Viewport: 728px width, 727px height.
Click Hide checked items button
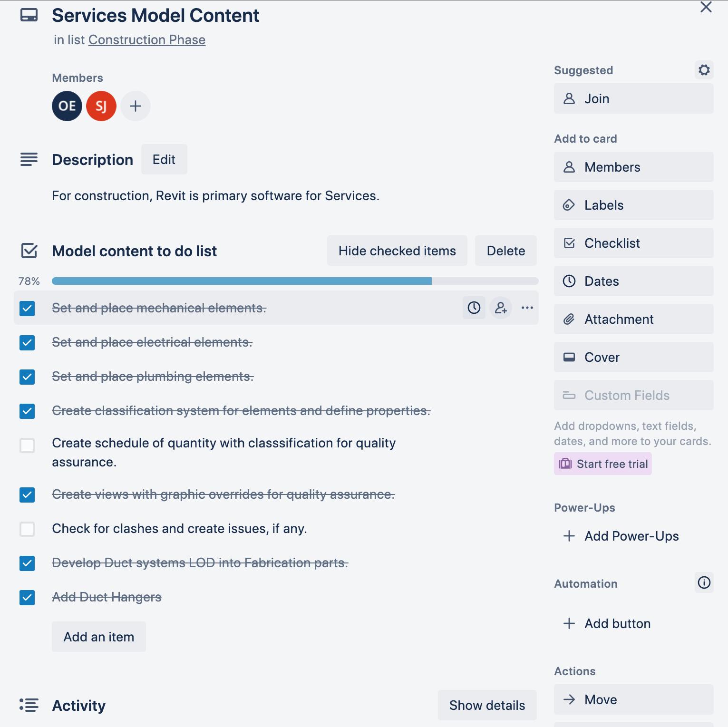click(x=397, y=251)
